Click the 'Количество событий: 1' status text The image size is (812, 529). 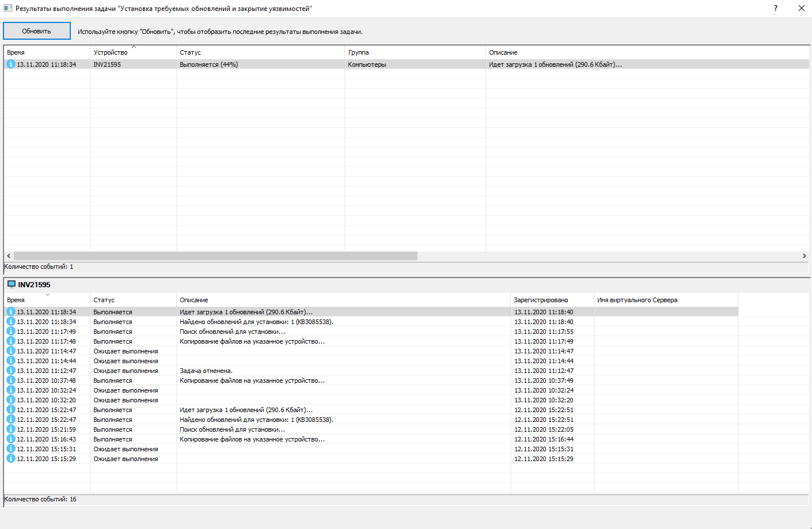pyautogui.click(x=39, y=267)
